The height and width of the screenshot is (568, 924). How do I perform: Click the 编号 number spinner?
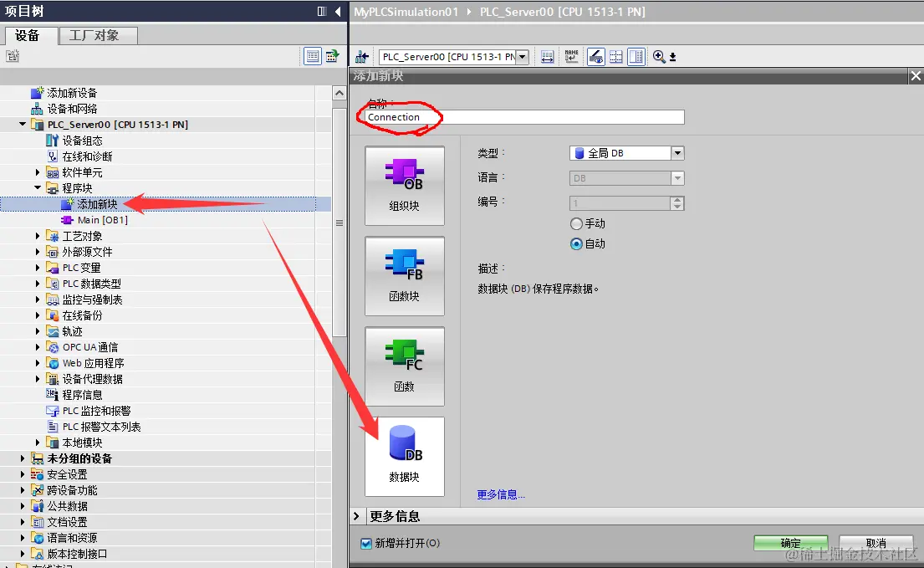[677, 202]
